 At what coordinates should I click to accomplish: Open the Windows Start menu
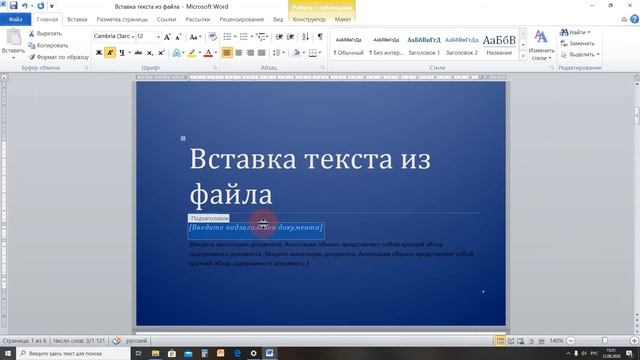[x=7, y=353]
